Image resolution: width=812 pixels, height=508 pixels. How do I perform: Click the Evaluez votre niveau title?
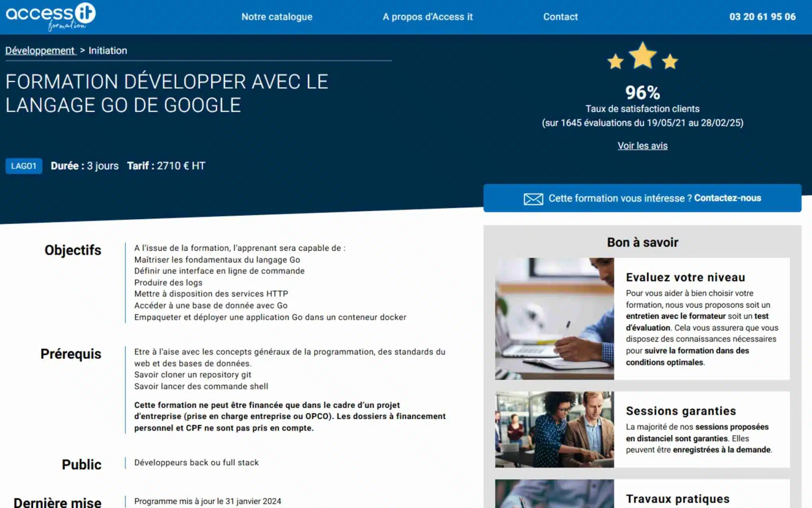(x=686, y=277)
